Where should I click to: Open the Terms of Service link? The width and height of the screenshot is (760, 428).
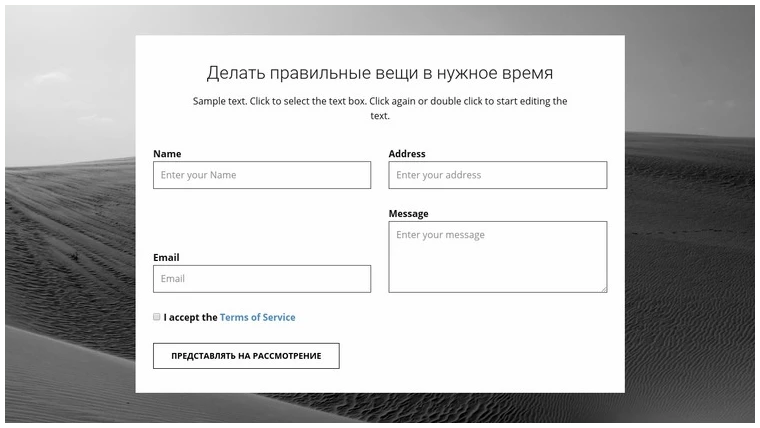[257, 317]
